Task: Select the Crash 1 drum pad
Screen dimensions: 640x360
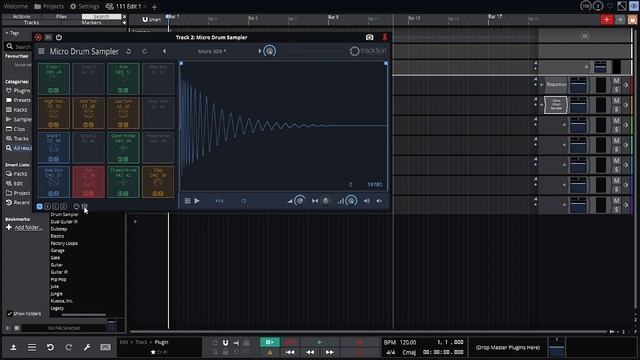Action: (x=54, y=78)
